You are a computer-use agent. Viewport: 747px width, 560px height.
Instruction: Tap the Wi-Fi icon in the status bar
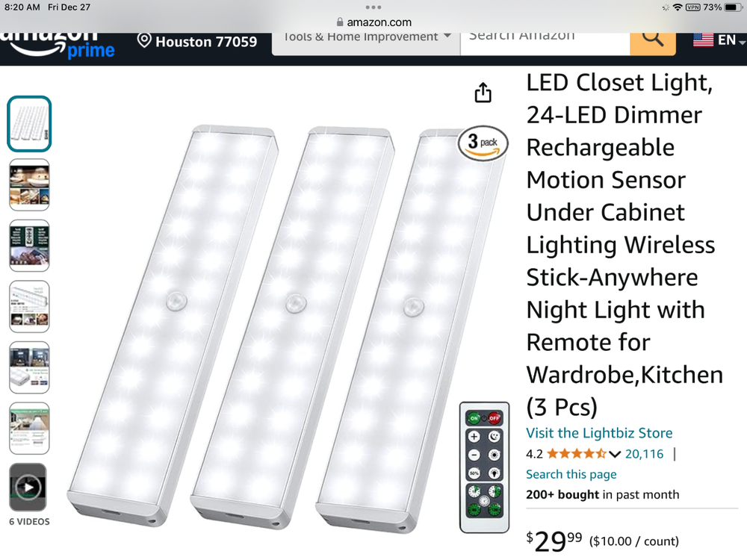(678, 7)
